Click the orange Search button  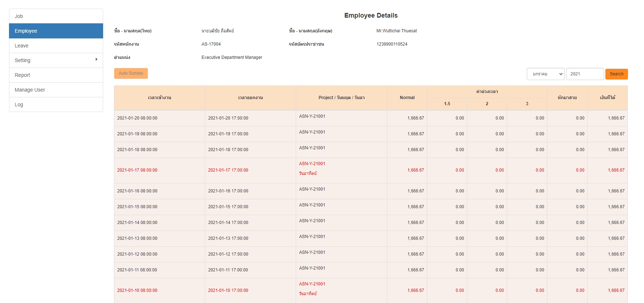pos(616,74)
